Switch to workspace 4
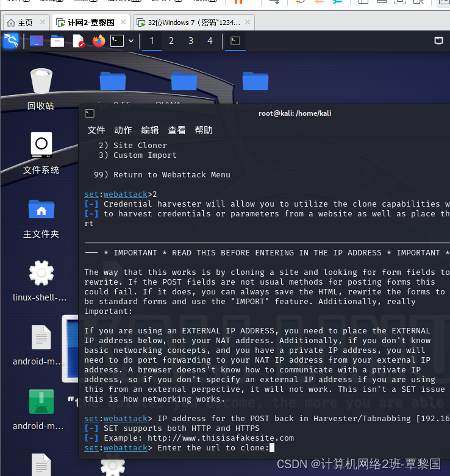This screenshot has height=476, width=450. point(210,41)
